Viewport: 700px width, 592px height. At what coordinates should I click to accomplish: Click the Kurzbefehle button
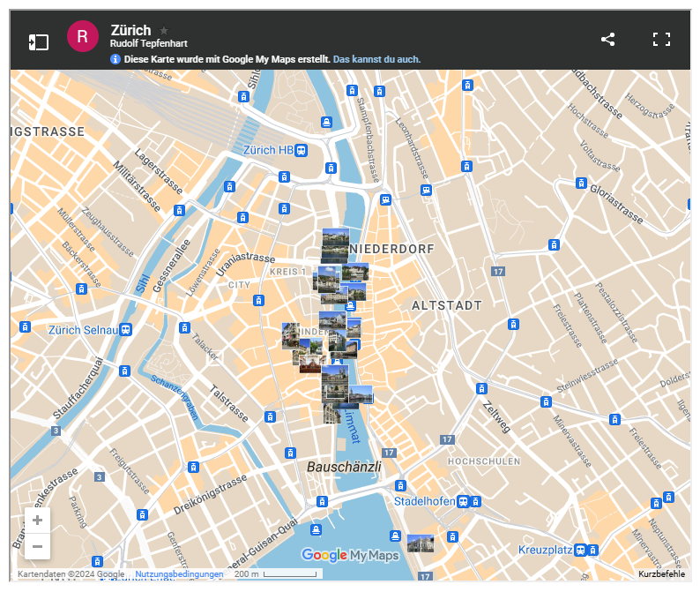click(661, 574)
